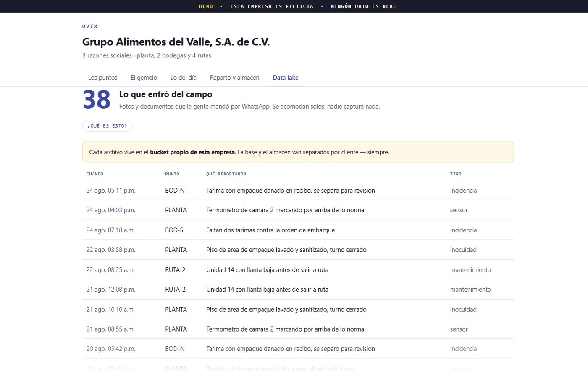Click the OVIX brand label
Screen dimensions: 588x376
pyautogui.click(x=90, y=26)
